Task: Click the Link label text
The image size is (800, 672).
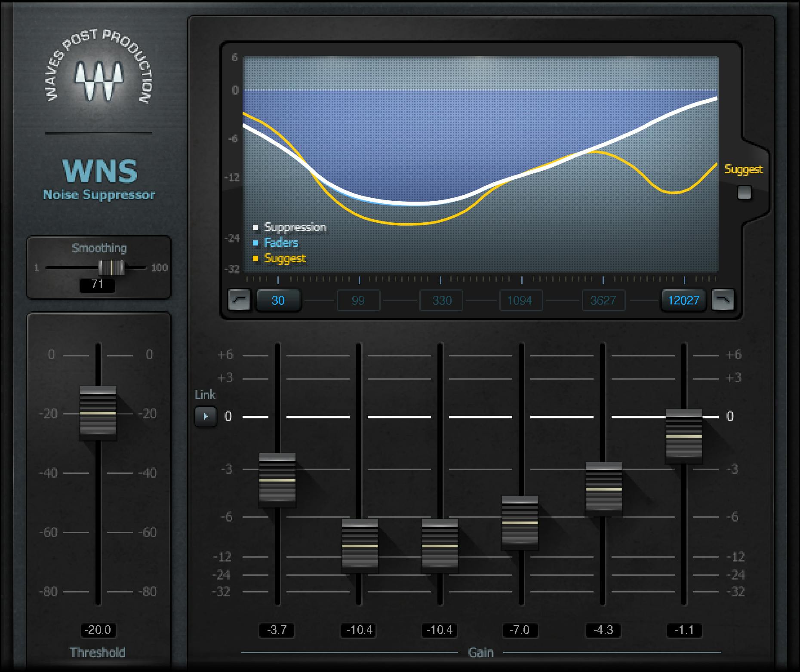Action: (206, 394)
